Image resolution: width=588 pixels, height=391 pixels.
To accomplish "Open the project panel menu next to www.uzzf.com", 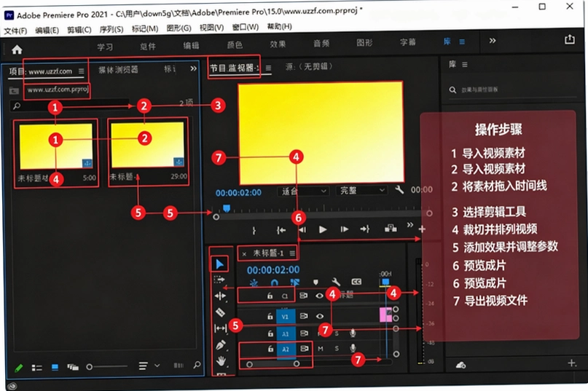I will tap(81, 71).
